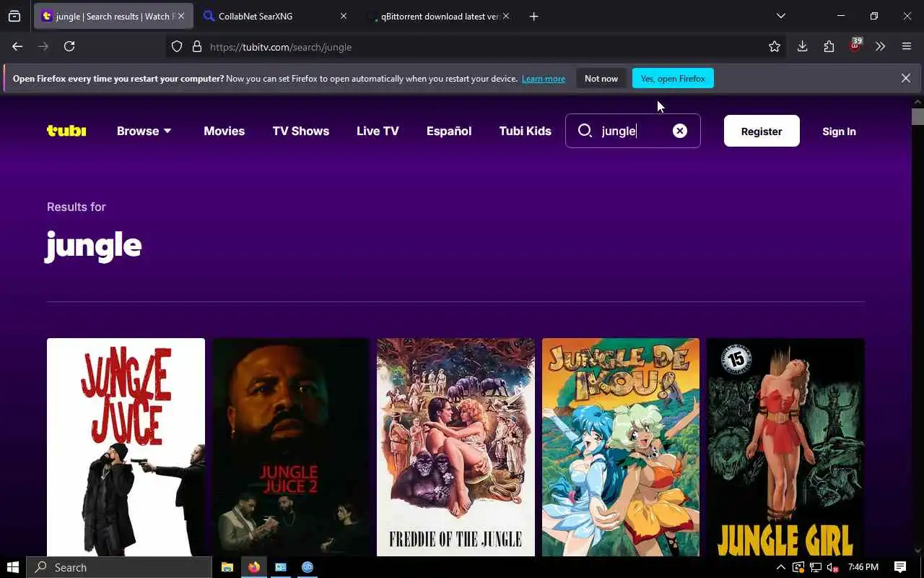Close the jungle search results tab

pyautogui.click(x=180, y=16)
